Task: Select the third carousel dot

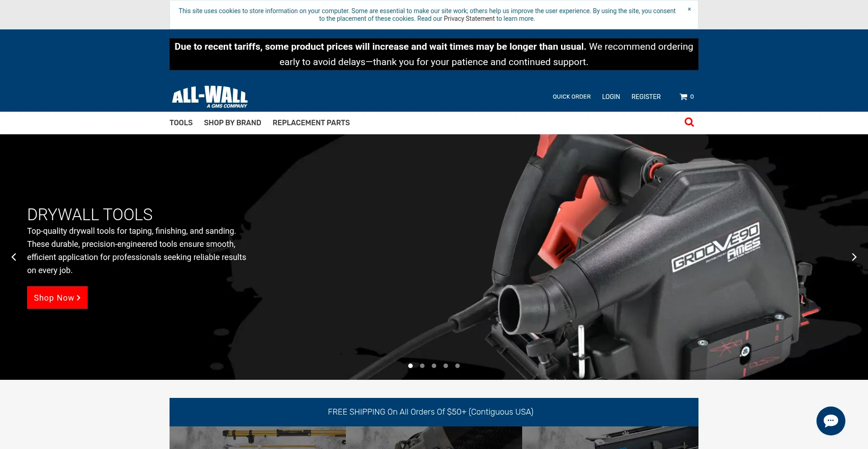Action: click(x=434, y=366)
